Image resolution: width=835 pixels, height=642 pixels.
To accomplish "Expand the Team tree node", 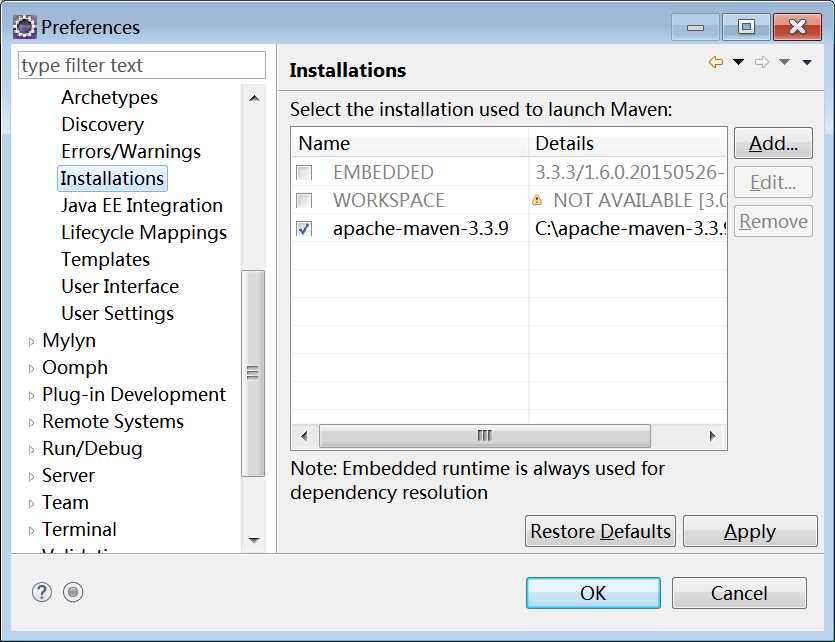I will coord(31,504).
